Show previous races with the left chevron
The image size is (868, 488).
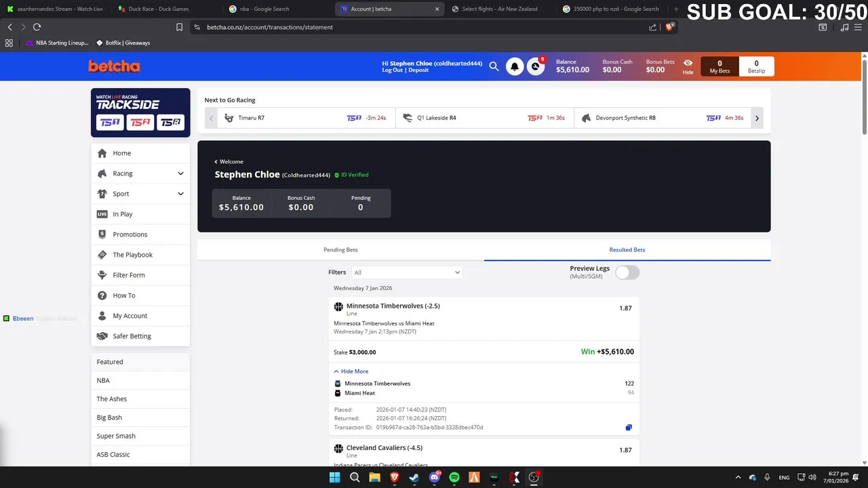211,118
